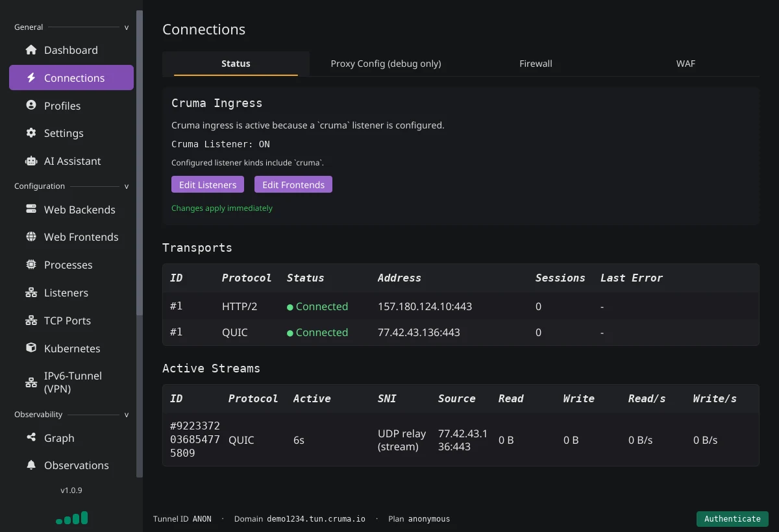Click the HTTP/2 protocol cell
Screen dimensions: 779x532
click(x=240, y=306)
